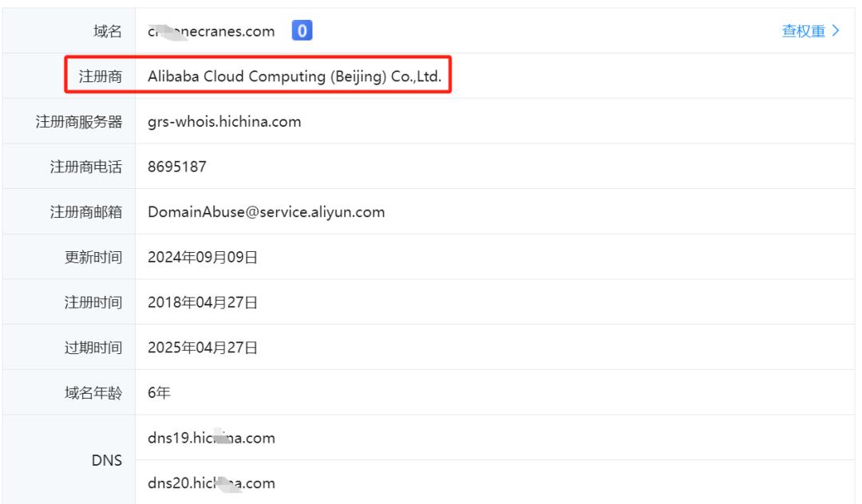Click the 更新时间 label
Viewport: 862px width, 504px height.
[93, 257]
